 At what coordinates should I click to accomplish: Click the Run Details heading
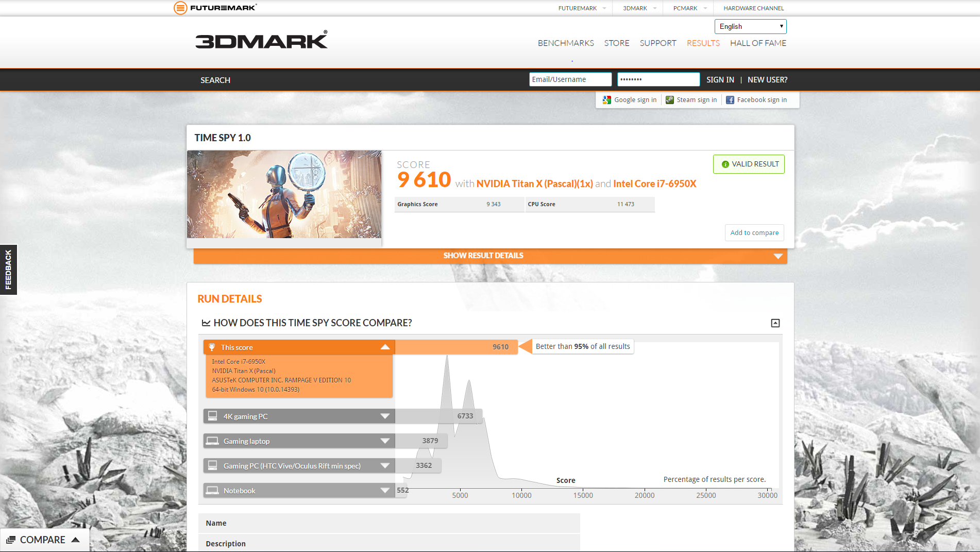pos(230,299)
